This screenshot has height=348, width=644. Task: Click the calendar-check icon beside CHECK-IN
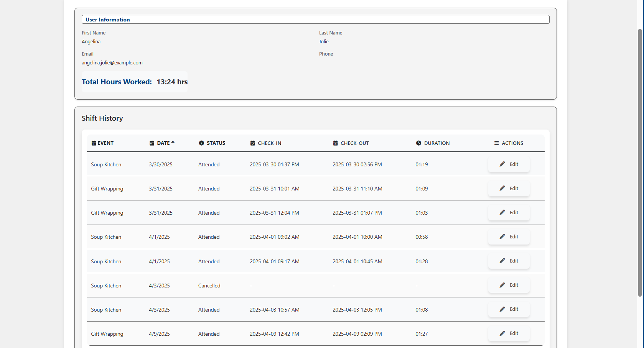tap(252, 143)
